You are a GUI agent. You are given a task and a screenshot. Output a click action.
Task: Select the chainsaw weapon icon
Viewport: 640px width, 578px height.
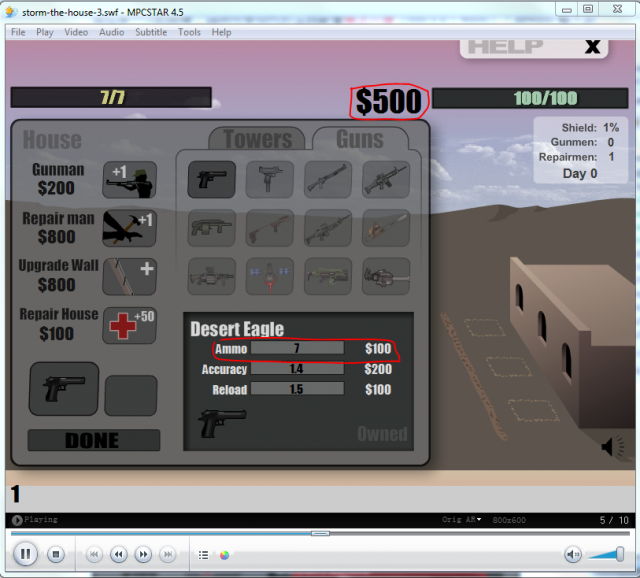[386, 228]
